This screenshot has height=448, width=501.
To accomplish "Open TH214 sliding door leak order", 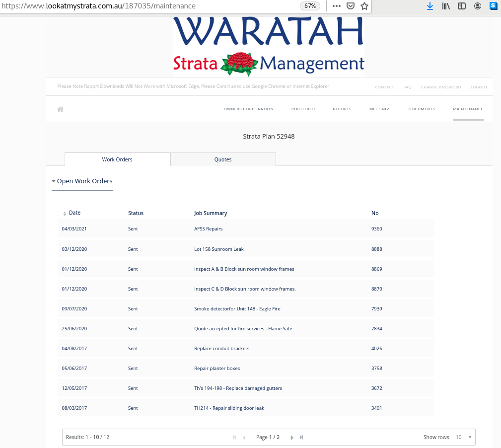I will point(229,408).
